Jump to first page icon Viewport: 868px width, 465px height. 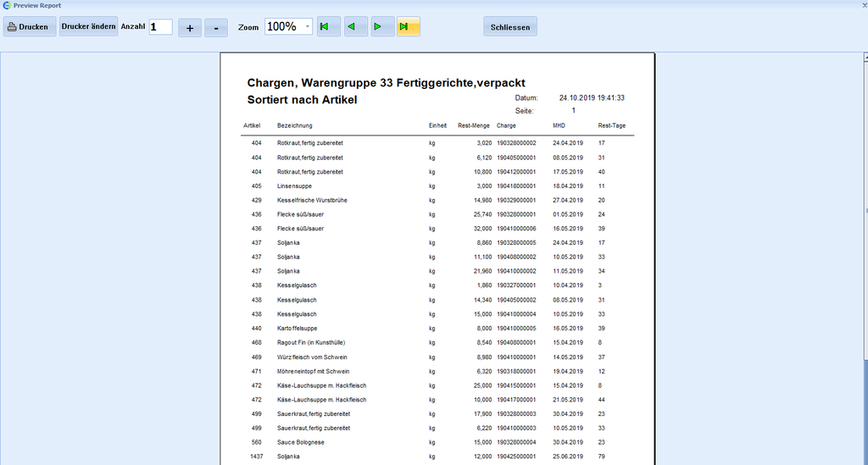click(328, 26)
